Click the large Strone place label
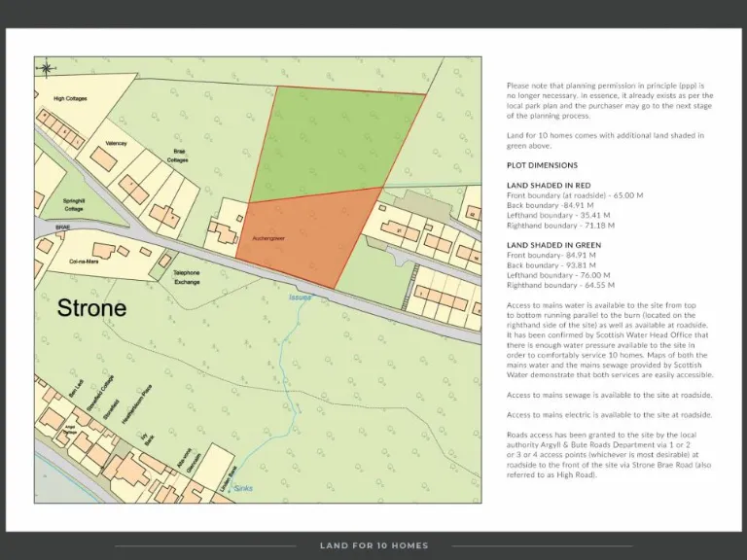 pyautogui.click(x=91, y=308)
